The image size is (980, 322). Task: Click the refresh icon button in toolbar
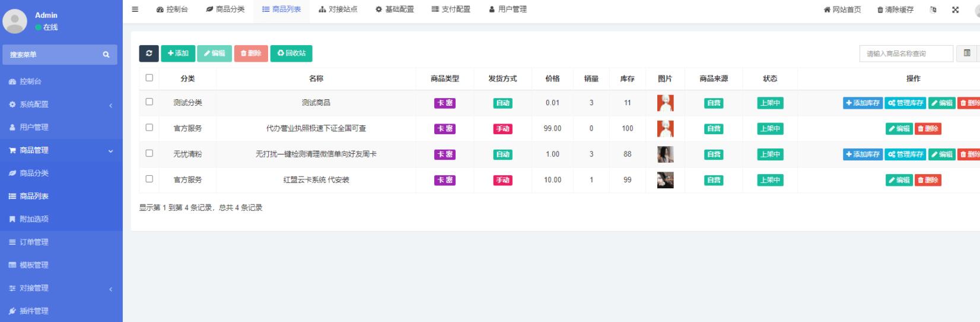149,53
